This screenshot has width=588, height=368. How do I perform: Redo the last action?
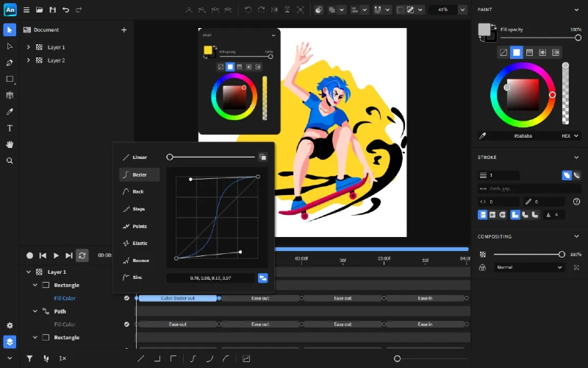click(79, 10)
